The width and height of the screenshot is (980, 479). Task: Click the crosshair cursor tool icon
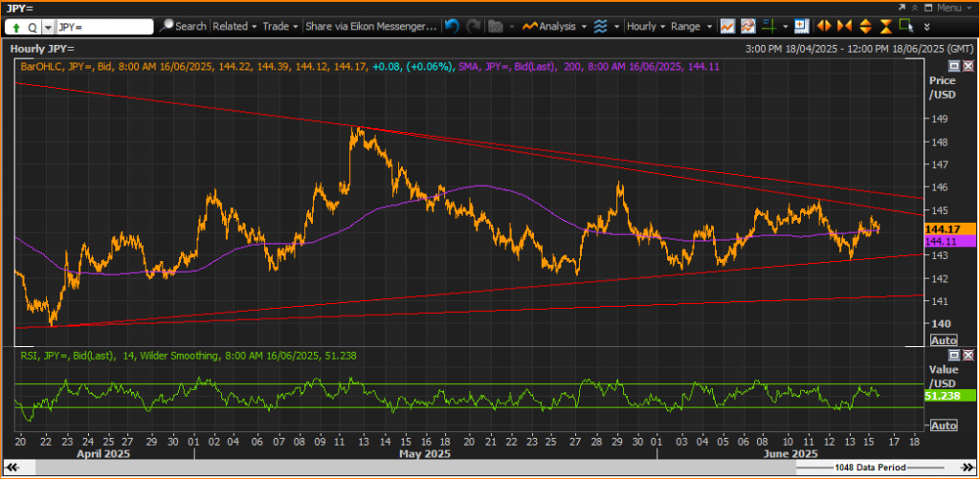(x=769, y=26)
